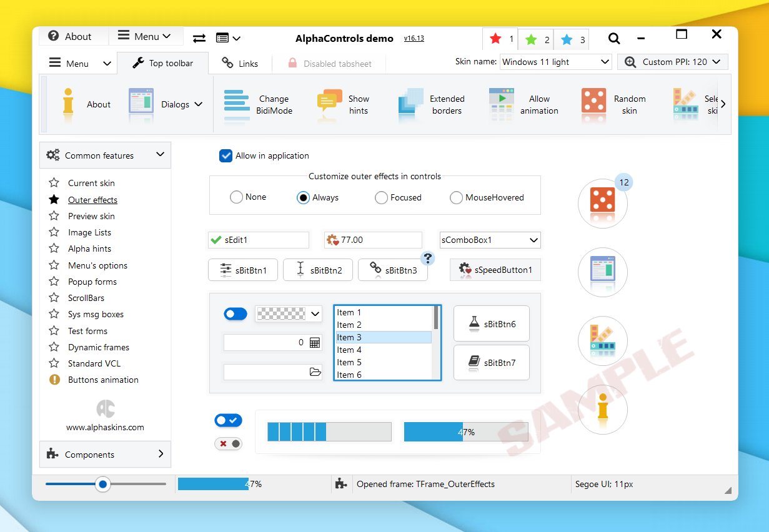This screenshot has height=532, width=769.
Task: Collapse the Common features section
Action: (105, 155)
